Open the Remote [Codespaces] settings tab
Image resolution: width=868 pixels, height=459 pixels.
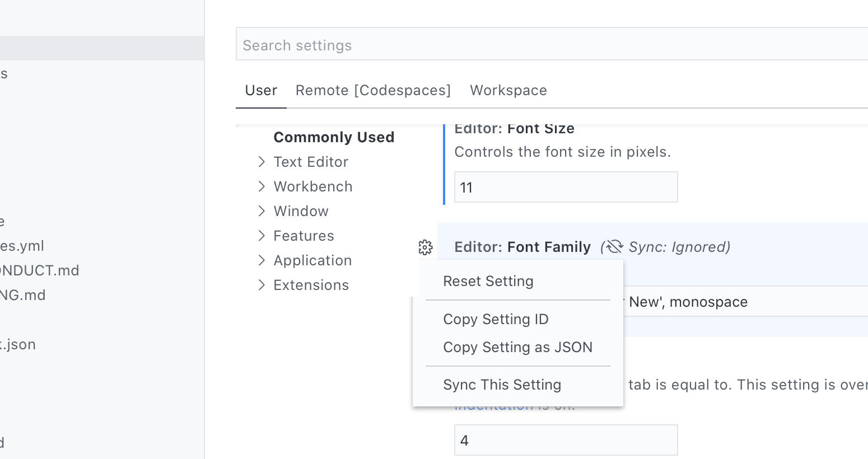point(373,90)
